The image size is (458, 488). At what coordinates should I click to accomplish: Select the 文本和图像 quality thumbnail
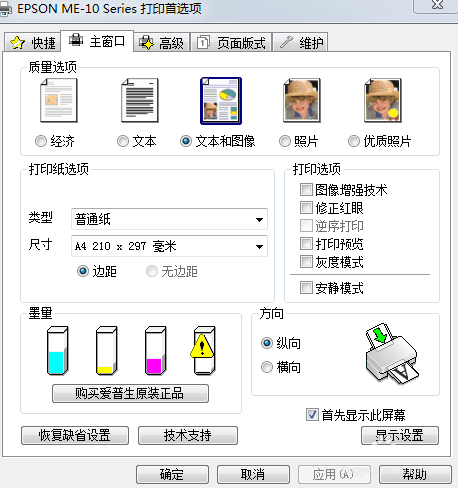221,101
